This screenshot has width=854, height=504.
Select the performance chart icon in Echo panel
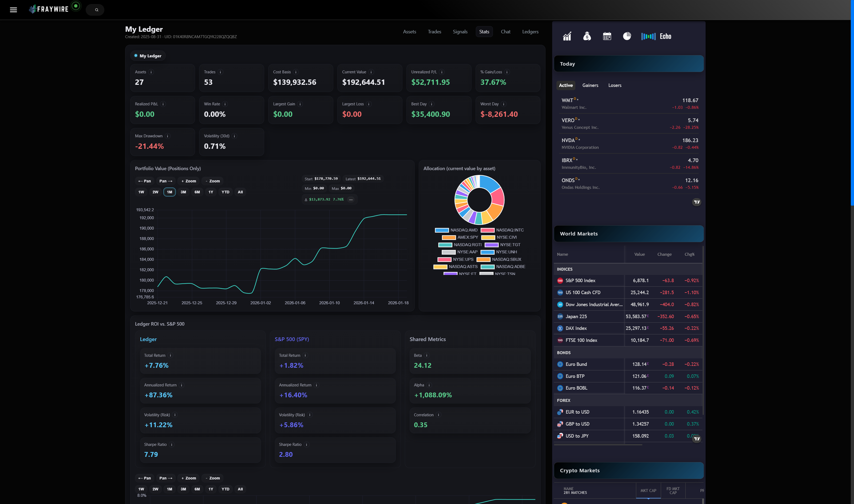(x=567, y=36)
